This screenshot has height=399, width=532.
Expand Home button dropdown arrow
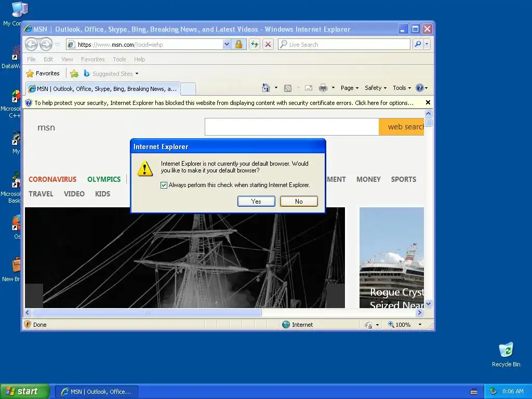tap(276, 88)
